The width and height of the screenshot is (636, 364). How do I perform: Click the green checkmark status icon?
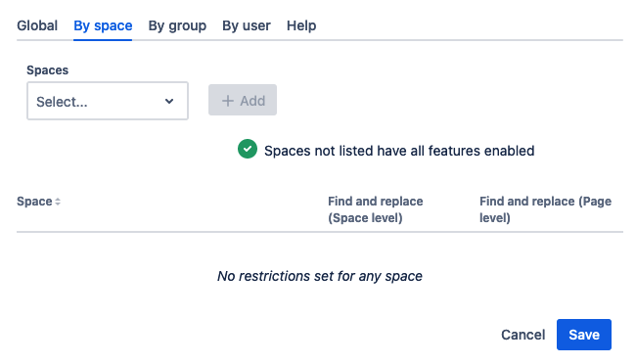click(248, 149)
